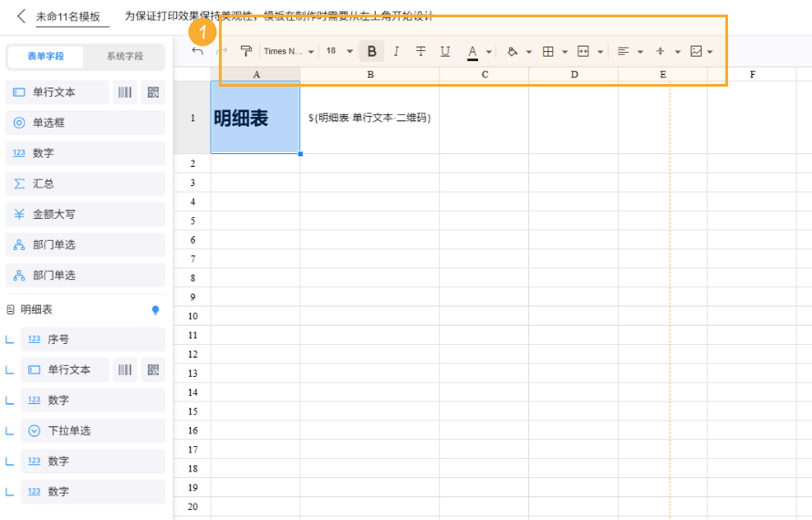812x520 pixels.
Task: Select column D header
Action: point(574,75)
